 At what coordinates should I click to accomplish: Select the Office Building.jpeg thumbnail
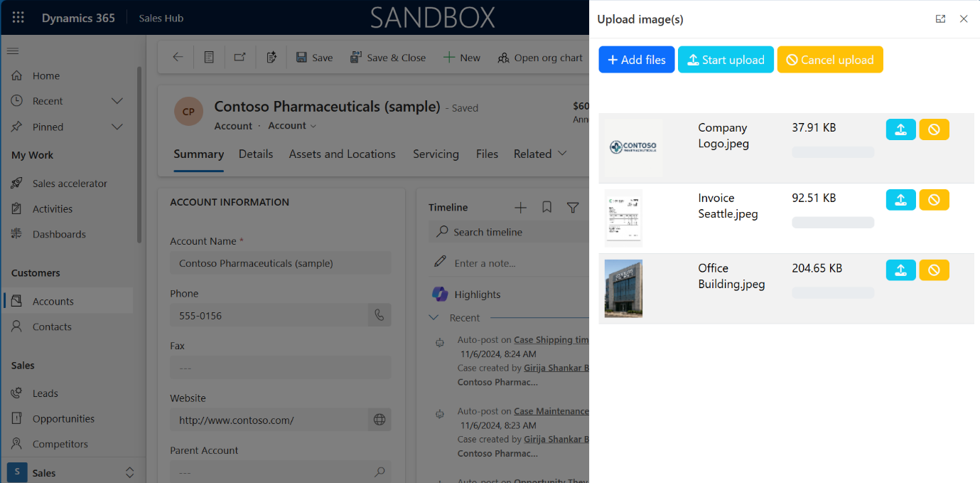coord(623,288)
